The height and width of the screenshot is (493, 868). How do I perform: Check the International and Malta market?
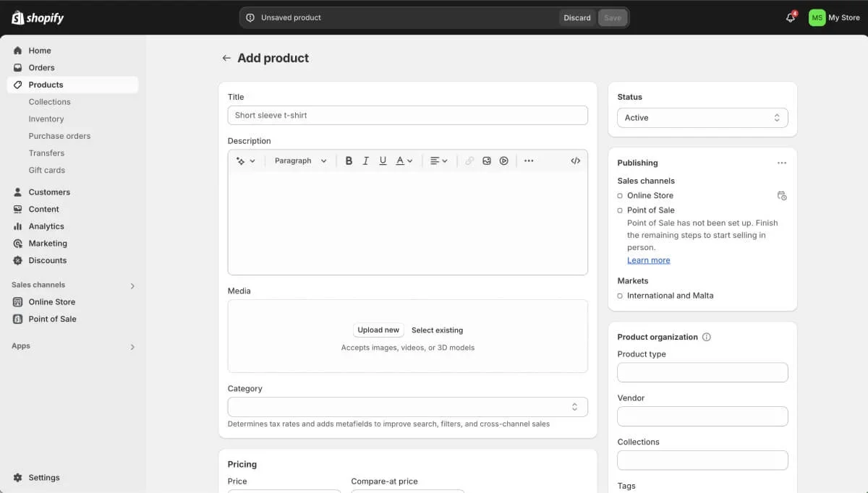click(620, 295)
